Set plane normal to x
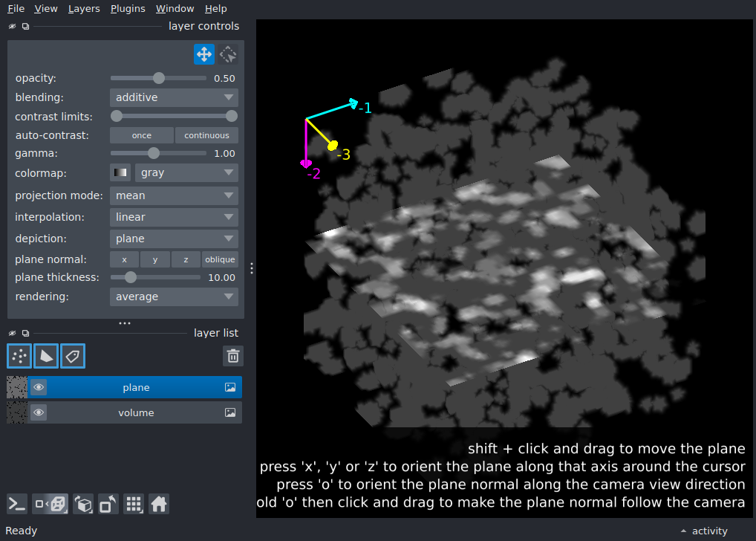Viewport: 756px width, 541px height. (x=125, y=259)
